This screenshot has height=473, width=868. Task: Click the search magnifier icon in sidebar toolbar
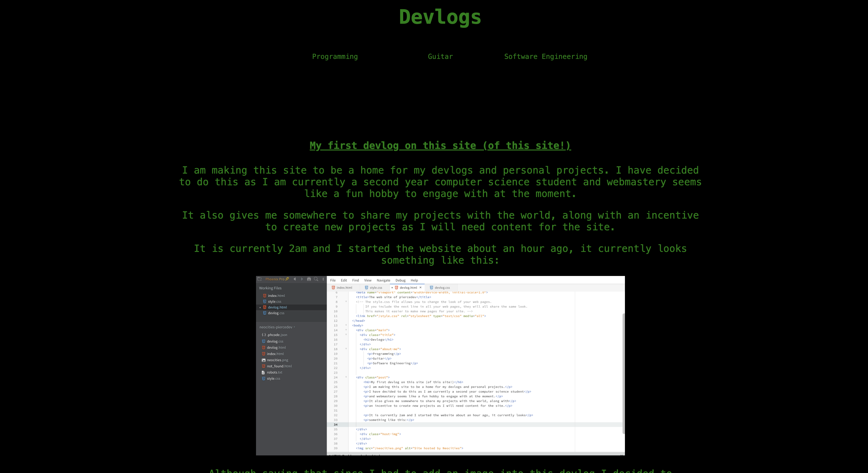(x=316, y=279)
